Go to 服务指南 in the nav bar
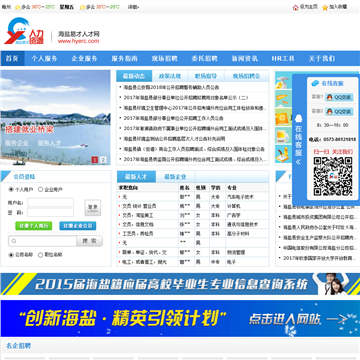 click(x=124, y=58)
